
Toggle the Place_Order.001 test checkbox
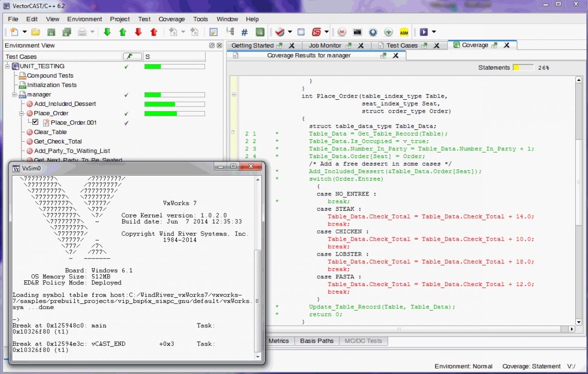[35, 122]
